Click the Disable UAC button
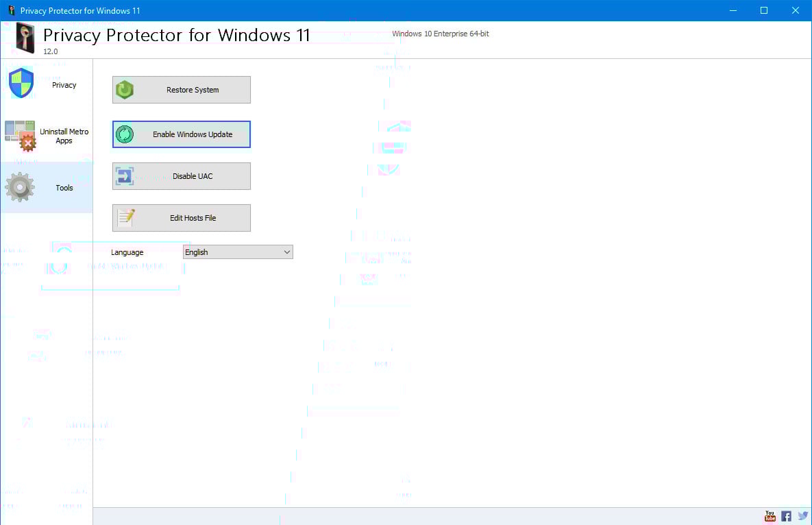 click(x=182, y=176)
